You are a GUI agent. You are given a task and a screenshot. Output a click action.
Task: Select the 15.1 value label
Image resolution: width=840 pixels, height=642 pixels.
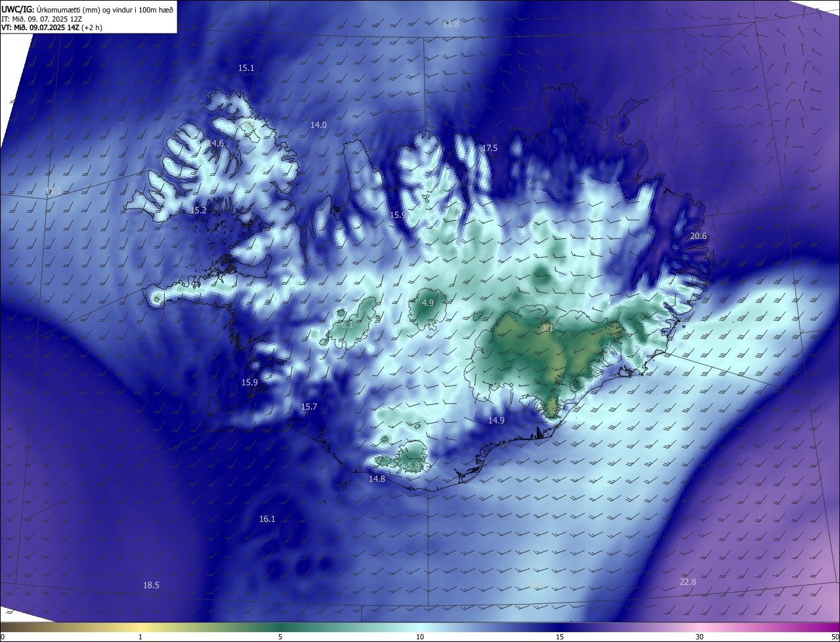(246, 68)
